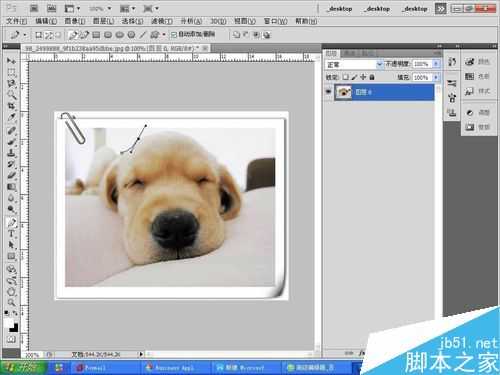Click the Quick Mask mode icon
The width and height of the screenshot is (500, 375).
coord(11,340)
